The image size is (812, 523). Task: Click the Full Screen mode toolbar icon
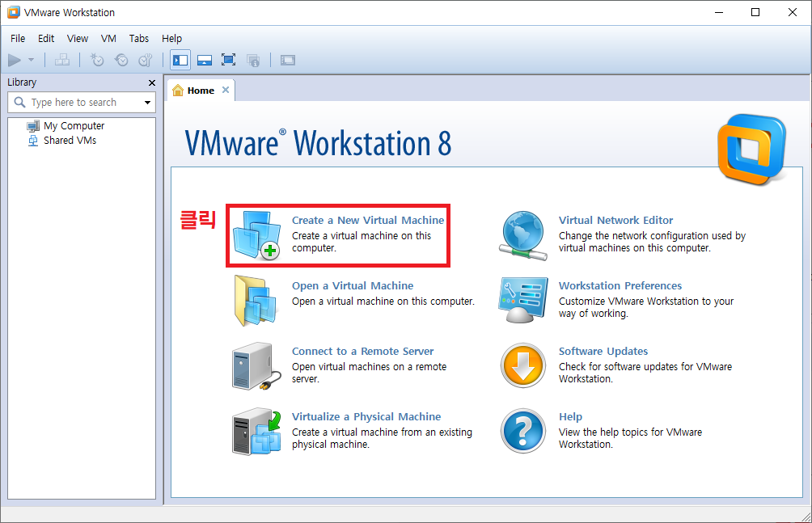(228, 60)
